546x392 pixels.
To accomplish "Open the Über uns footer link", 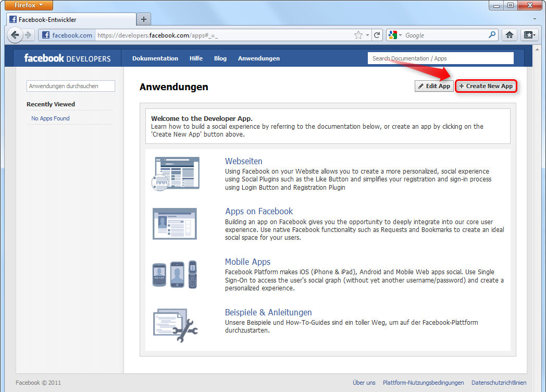I will pos(364,383).
